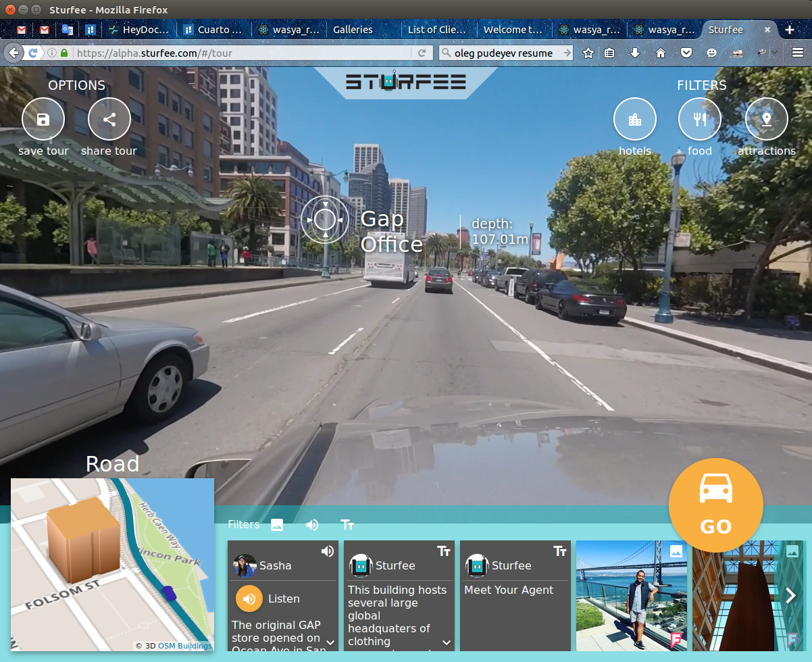Enable the attractions filter

(766, 120)
